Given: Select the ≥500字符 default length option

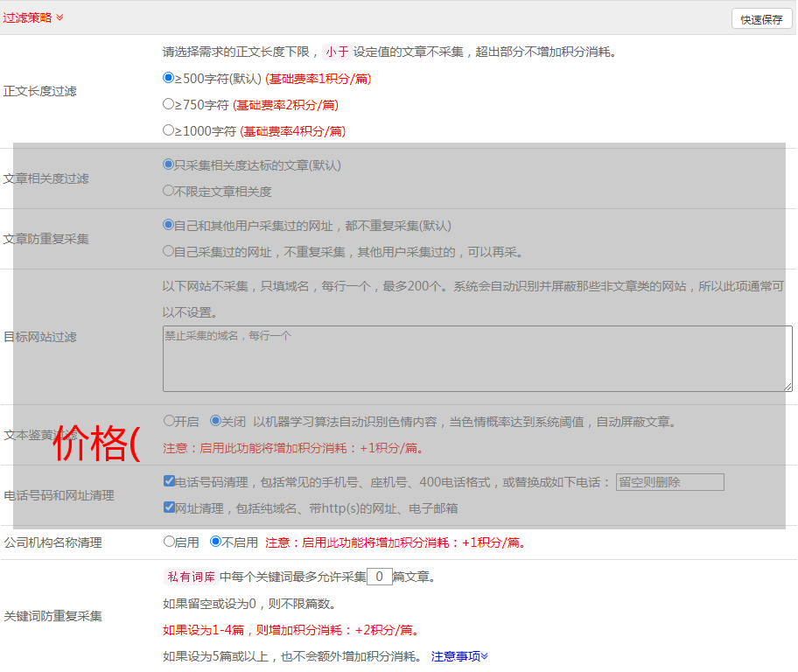Looking at the screenshot, I should (169, 78).
